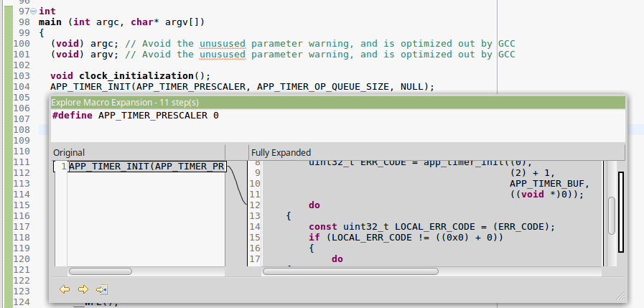The image size is (644, 308).
Task: Click line number 104 in the gutter
Action: pyautogui.click(x=22, y=87)
